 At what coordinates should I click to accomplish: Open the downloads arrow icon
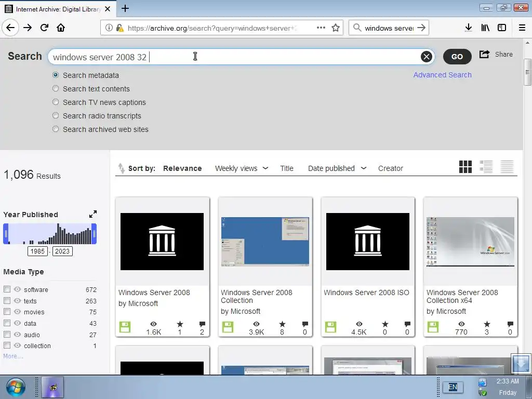[x=468, y=28]
